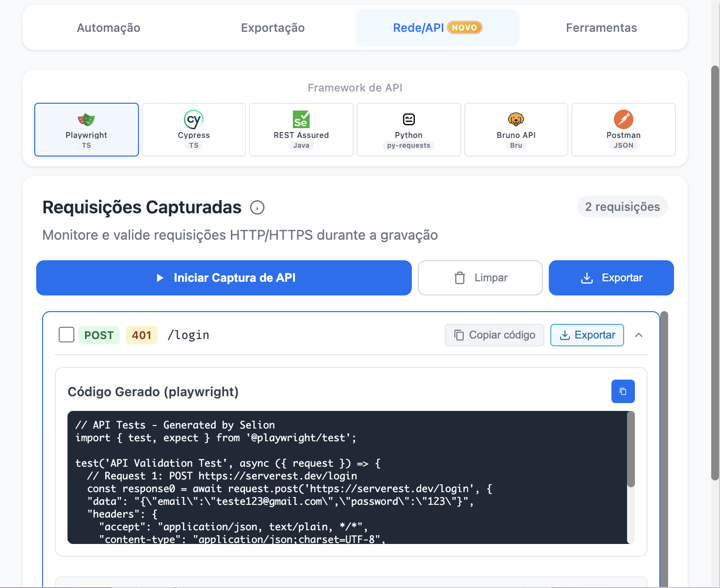Go to the Ferramentas tab
The image size is (720, 588).
point(601,28)
